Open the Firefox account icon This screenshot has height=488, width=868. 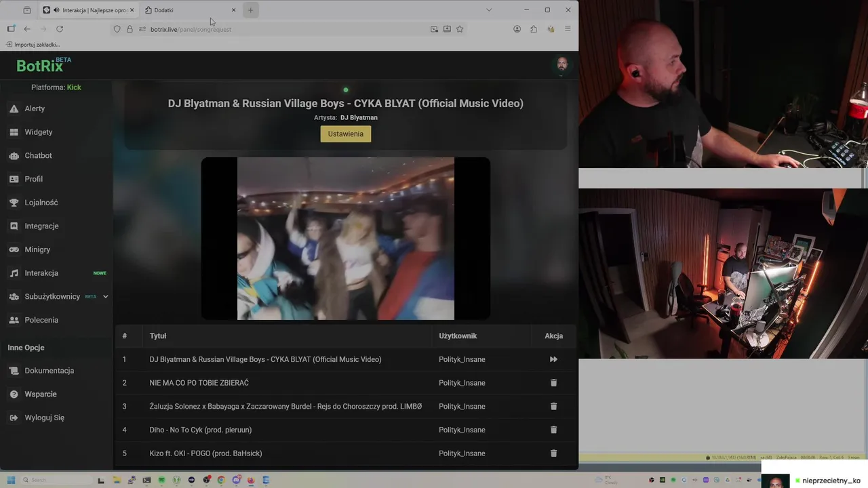point(517,29)
